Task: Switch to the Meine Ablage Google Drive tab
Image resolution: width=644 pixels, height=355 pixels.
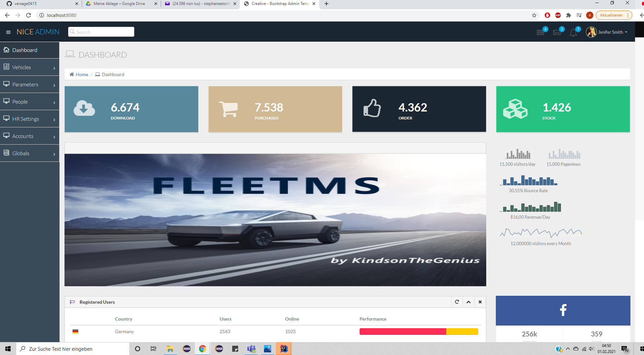Action: tap(121, 4)
